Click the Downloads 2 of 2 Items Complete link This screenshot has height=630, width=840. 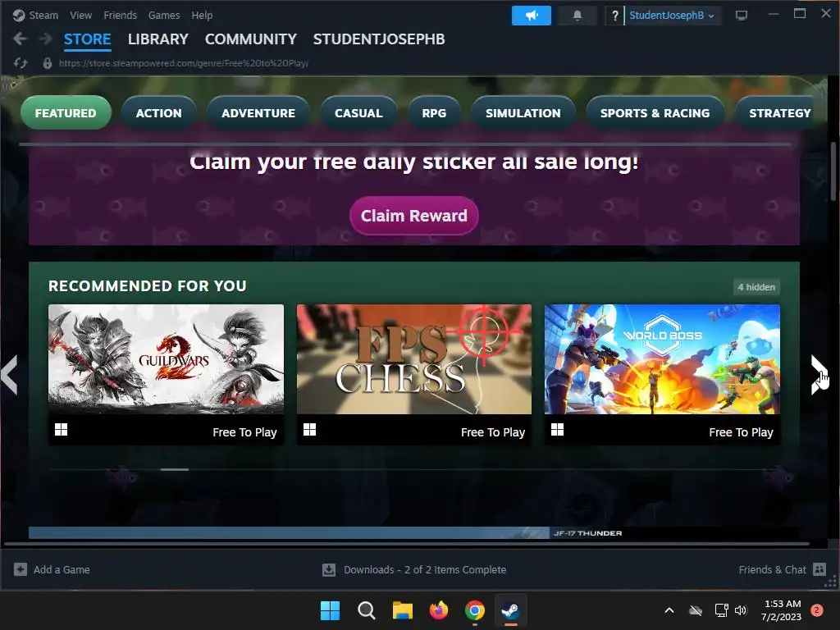click(425, 569)
